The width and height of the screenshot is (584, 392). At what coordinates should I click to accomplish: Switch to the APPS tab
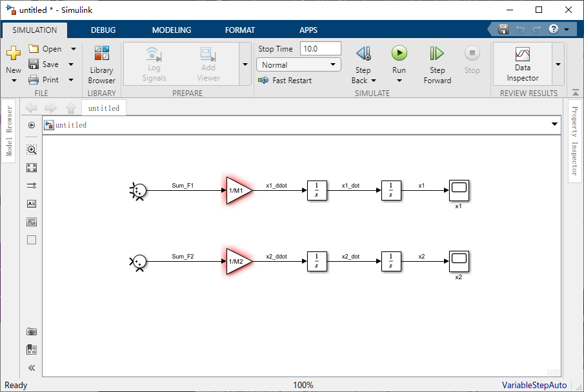point(308,30)
